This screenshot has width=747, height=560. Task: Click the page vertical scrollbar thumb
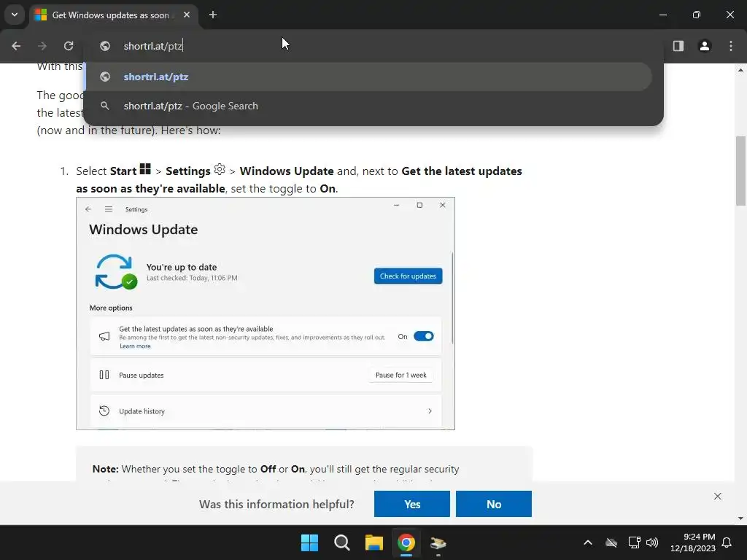(740, 171)
